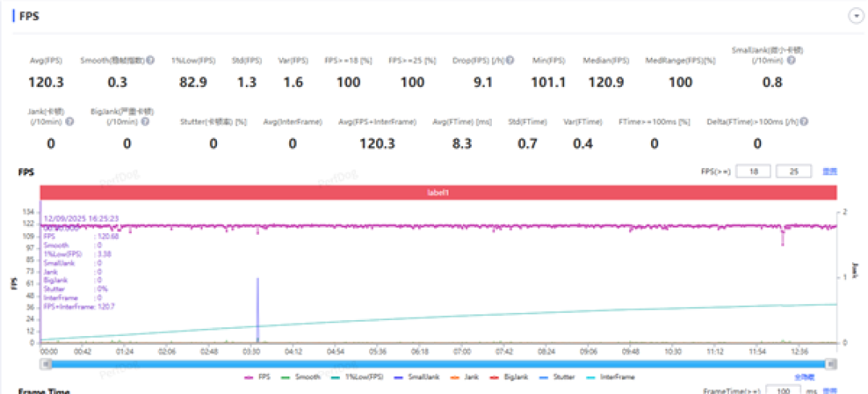
Task: Hide the Smooth series via legend
Action: click(x=300, y=377)
